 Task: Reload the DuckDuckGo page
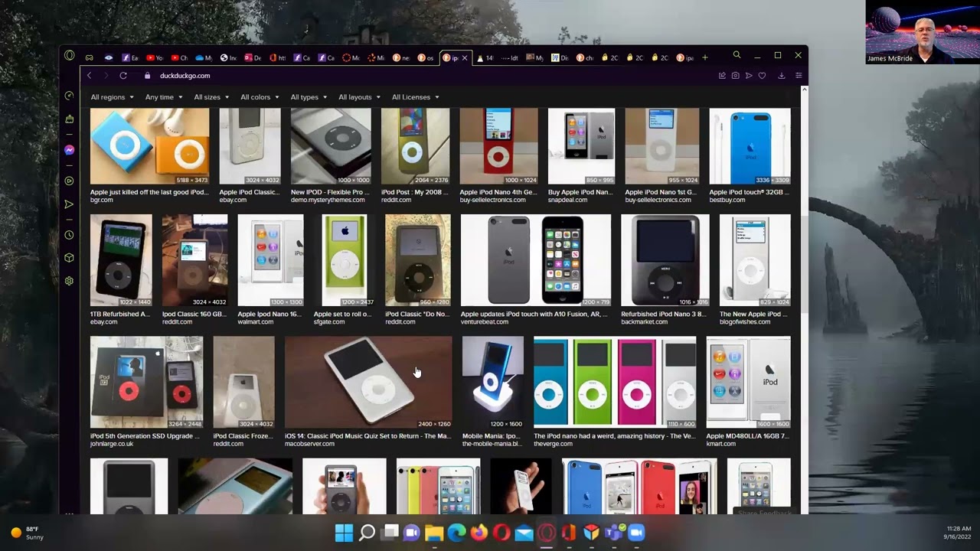(122, 76)
